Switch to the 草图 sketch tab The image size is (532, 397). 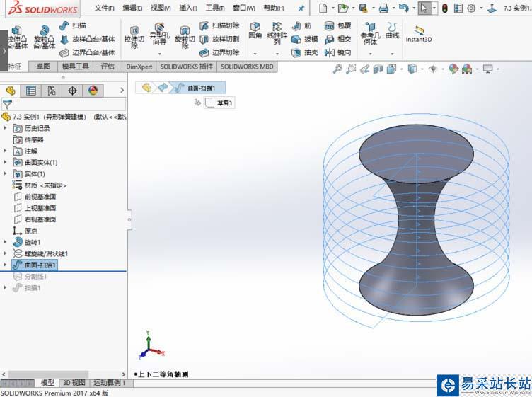pyautogui.click(x=43, y=67)
